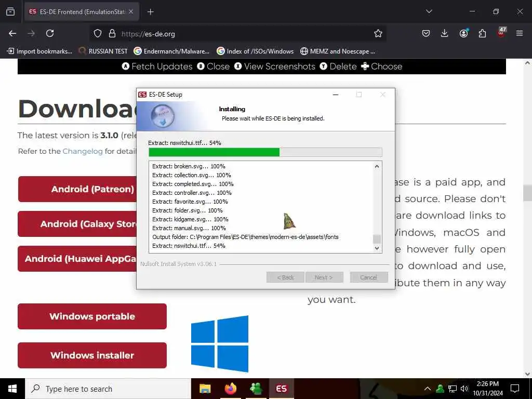Click the tracking protection shield icon

click(98, 33)
